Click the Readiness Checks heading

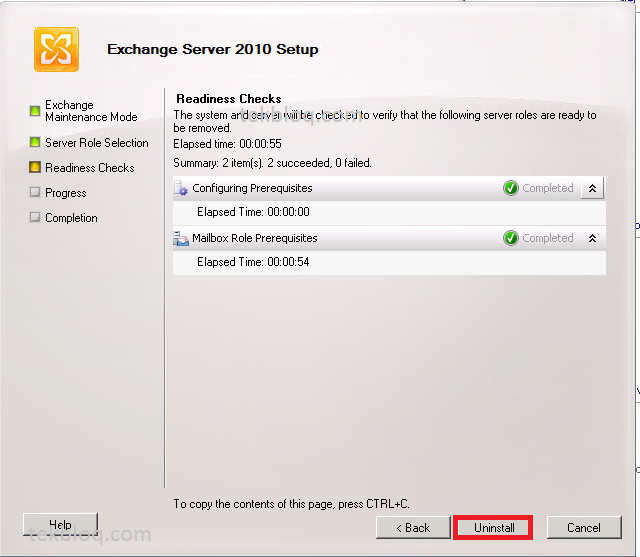229,99
